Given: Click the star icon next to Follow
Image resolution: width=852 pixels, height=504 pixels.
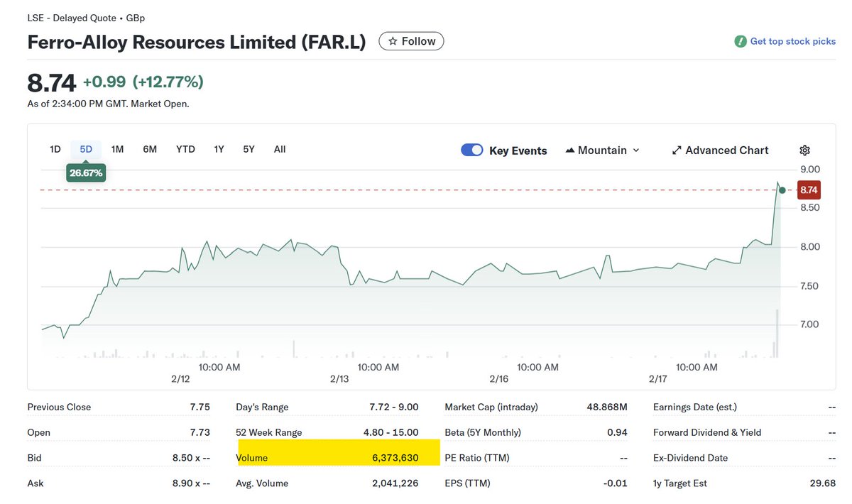Looking at the screenshot, I should coord(392,40).
